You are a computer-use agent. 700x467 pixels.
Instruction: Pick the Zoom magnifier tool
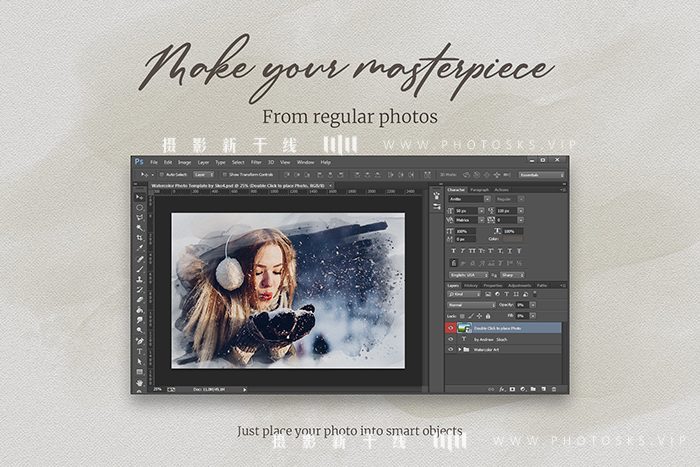click(x=140, y=330)
